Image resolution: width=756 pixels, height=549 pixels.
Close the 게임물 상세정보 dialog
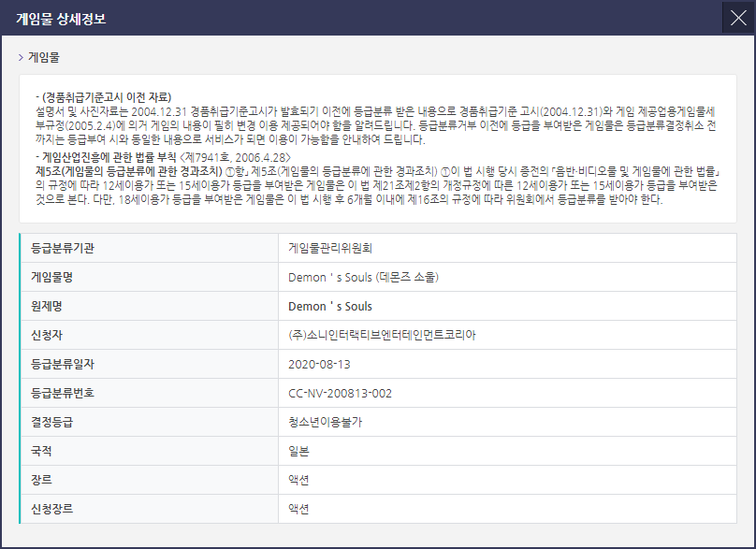(x=738, y=19)
